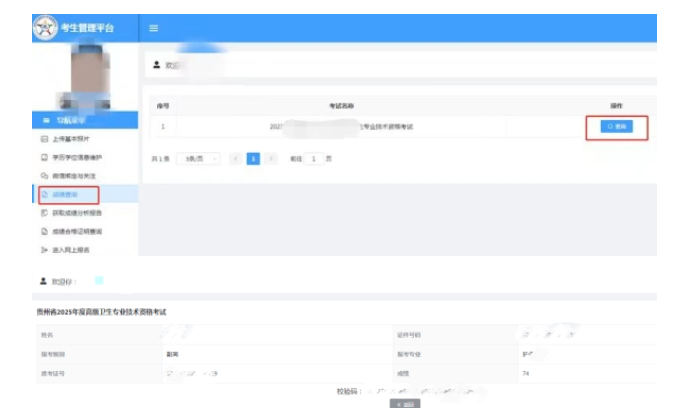This screenshot has width=689, height=408.
Task: Click the 进入网上报名 sidebar icon
Action: pos(44,248)
